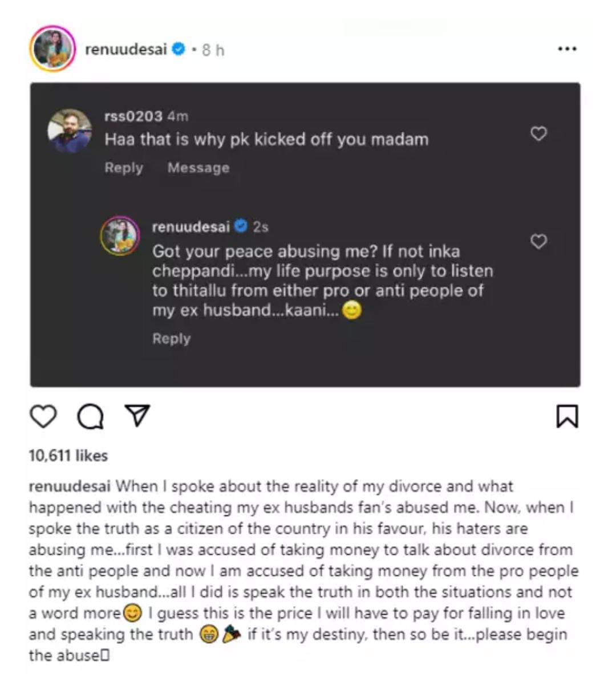Click Message under rss0203's comment

tap(198, 168)
